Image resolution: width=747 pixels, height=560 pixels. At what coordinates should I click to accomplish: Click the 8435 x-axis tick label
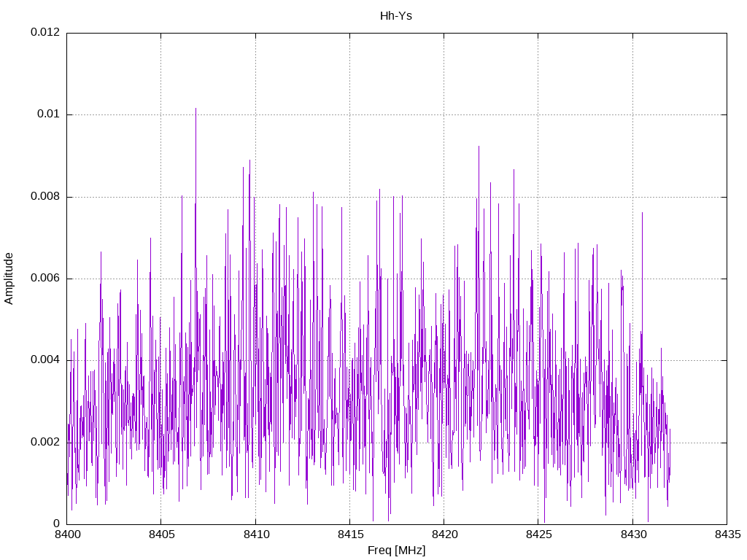click(x=727, y=534)
